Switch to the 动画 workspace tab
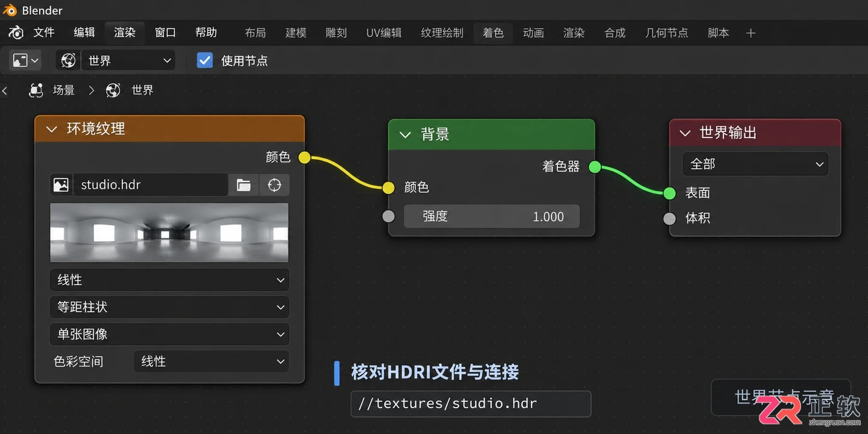This screenshot has width=868, height=434. 533,33
